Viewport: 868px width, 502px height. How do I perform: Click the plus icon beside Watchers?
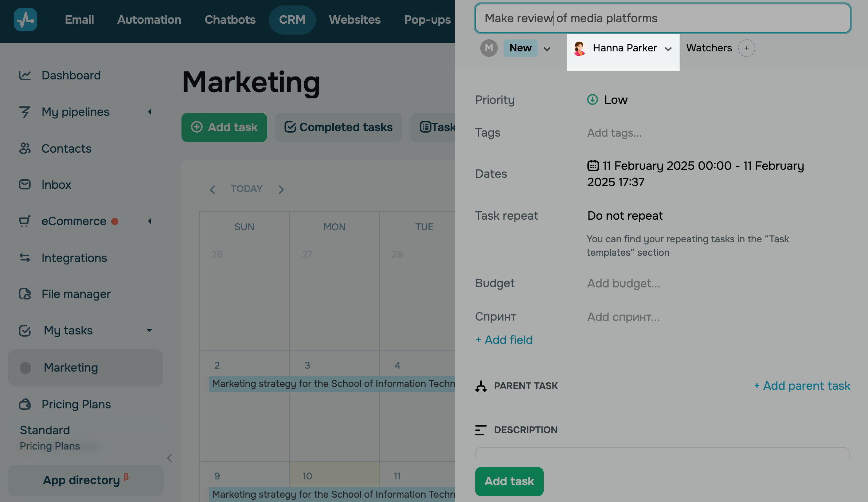point(746,48)
